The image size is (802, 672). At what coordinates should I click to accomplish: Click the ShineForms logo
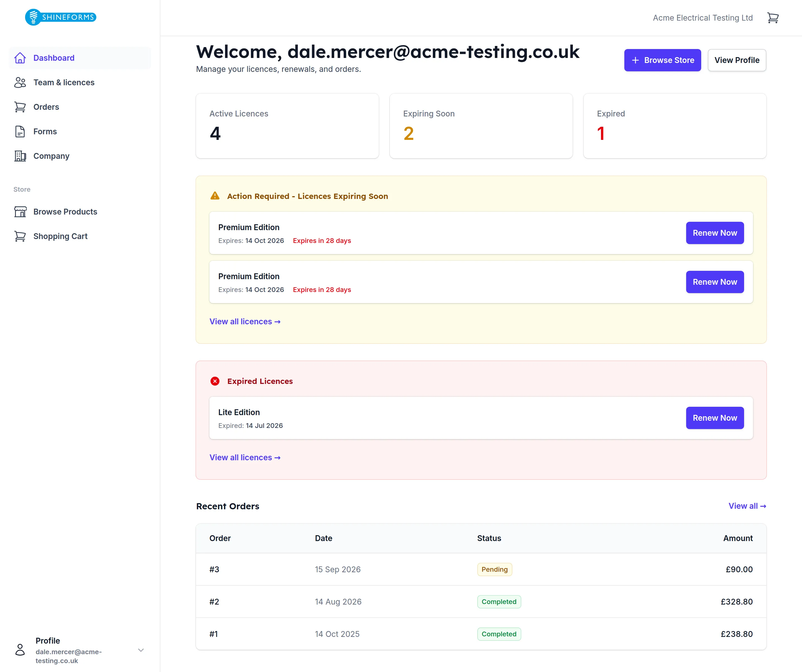[x=61, y=17]
